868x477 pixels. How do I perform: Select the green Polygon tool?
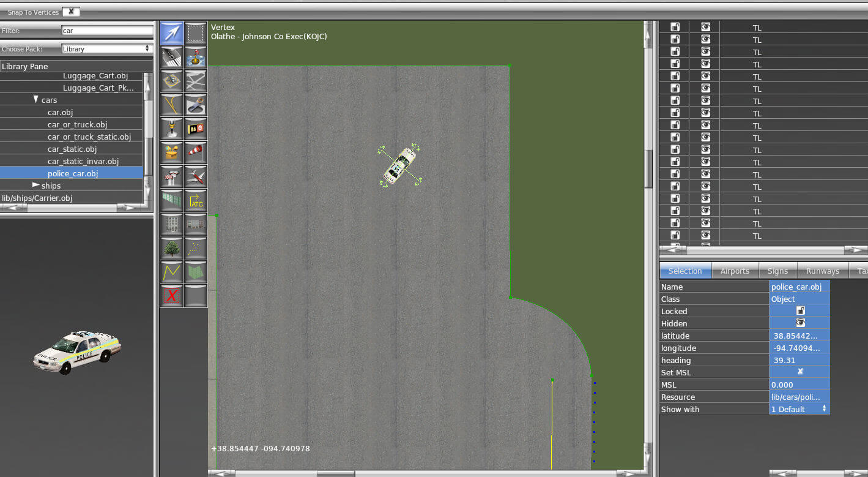[x=196, y=272]
